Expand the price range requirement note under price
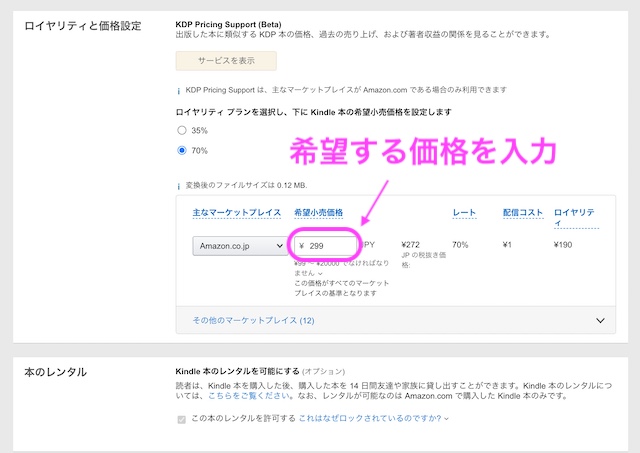The height and width of the screenshot is (453, 640). click(x=320, y=271)
